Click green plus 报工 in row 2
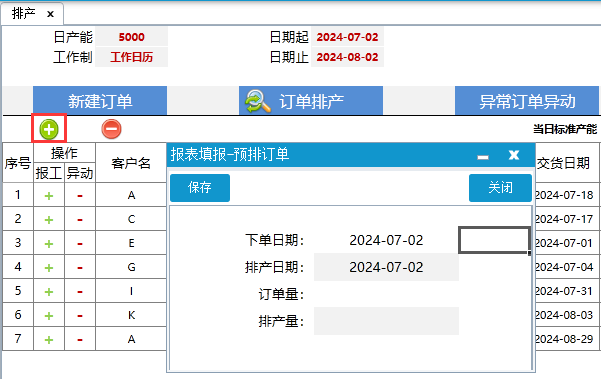The width and height of the screenshot is (601, 379). [49, 220]
